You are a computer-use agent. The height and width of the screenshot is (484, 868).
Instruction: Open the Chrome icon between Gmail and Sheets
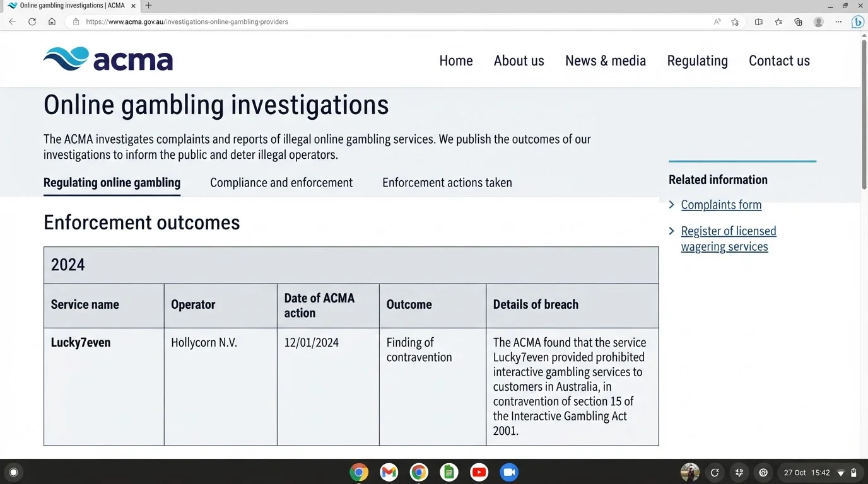pos(419,472)
